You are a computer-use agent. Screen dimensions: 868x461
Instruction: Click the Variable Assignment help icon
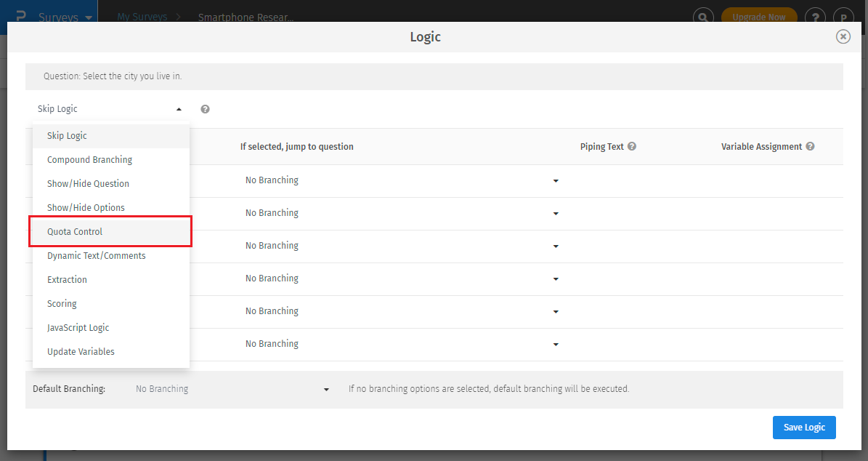[x=810, y=146]
